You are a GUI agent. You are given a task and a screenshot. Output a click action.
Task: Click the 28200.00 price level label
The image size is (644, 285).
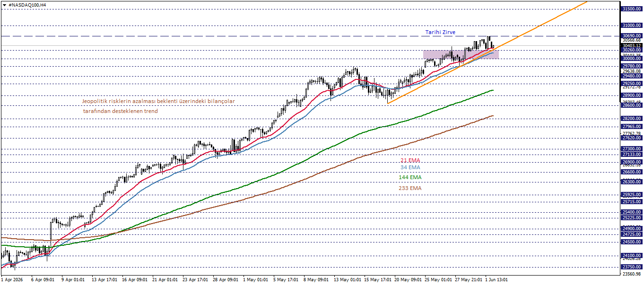pyautogui.click(x=632, y=119)
